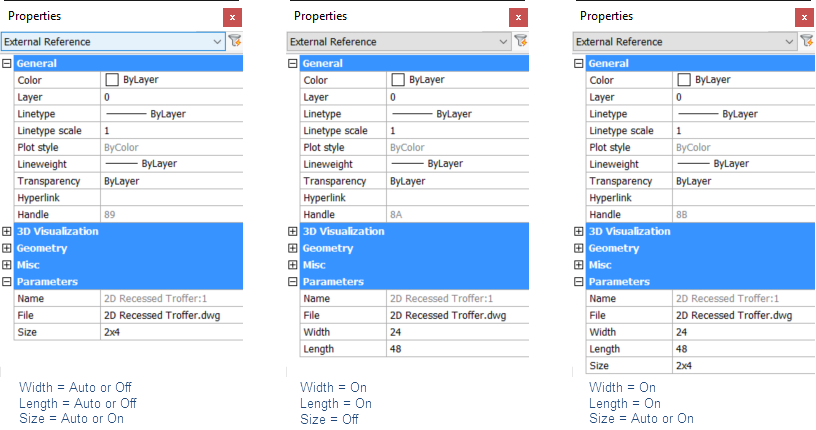
Task: Close the left Properties panel
Action: (232, 17)
